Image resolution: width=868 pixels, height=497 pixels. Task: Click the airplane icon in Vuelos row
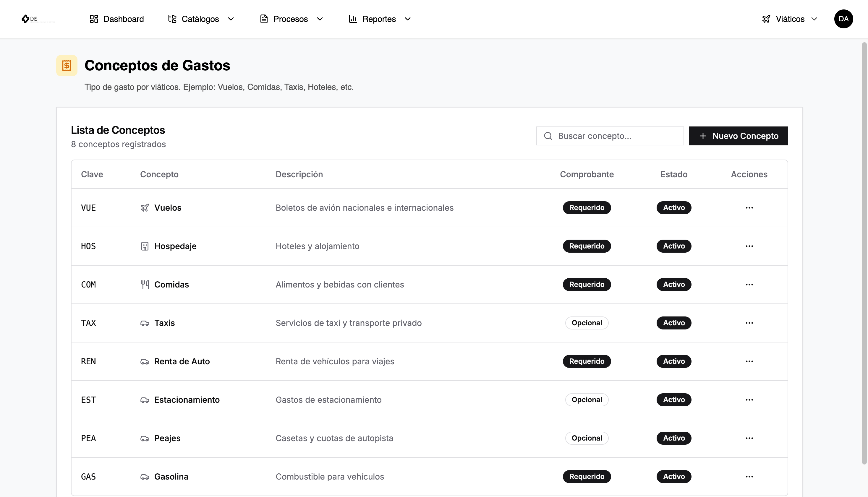(x=145, y=207)
